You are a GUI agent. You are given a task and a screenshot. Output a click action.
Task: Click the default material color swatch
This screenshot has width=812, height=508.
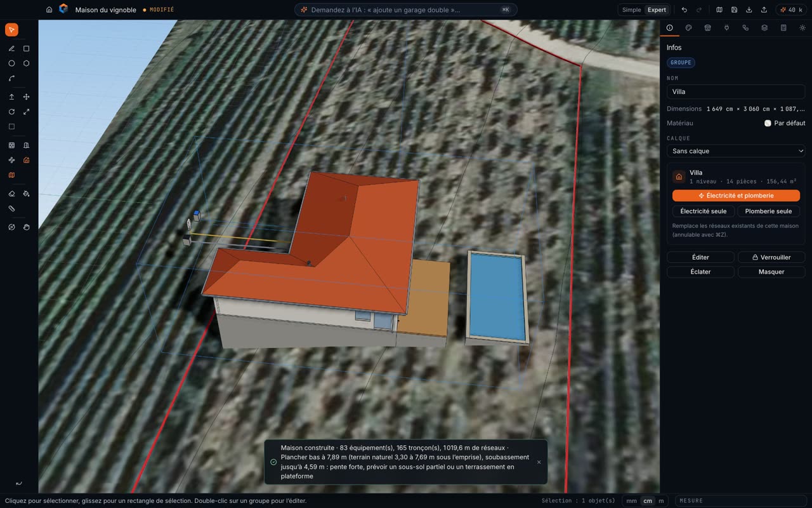pyautogui.click(x=768, y=123)
